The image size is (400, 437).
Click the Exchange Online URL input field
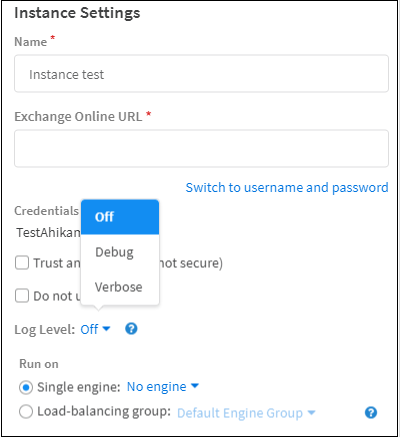201,149
